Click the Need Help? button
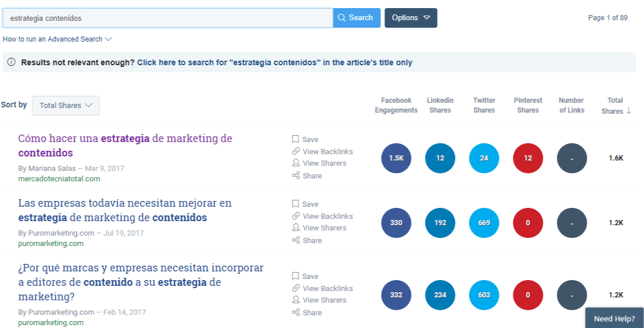Viewport: 644px width, 328px height. click(x=615, y=318)
